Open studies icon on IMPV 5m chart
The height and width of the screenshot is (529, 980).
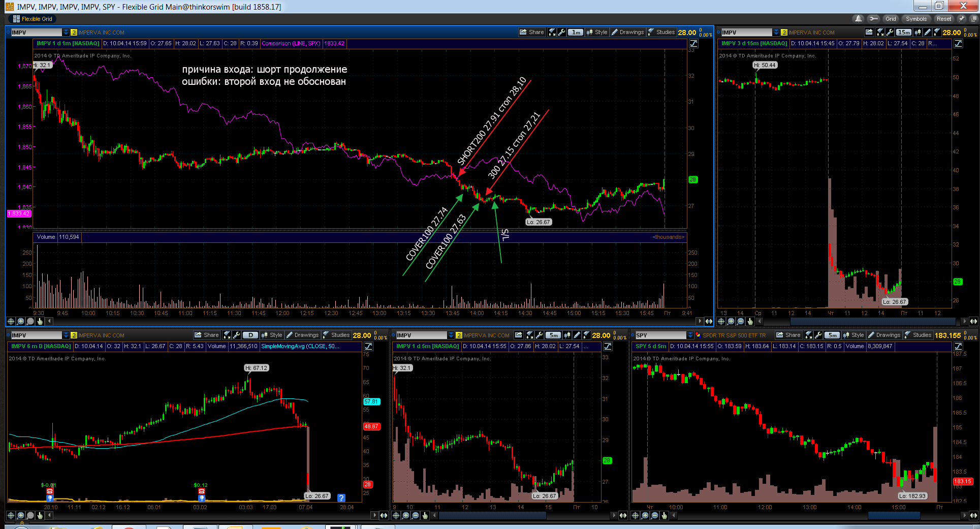[586, 335]
